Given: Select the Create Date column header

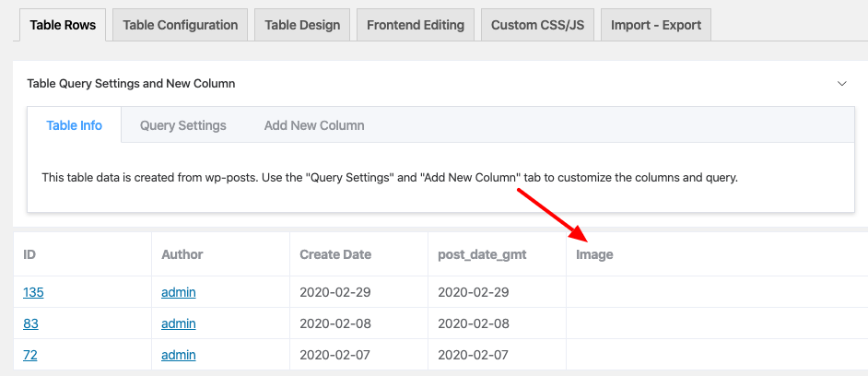Looking at the screenshot, I should point(334,254).
